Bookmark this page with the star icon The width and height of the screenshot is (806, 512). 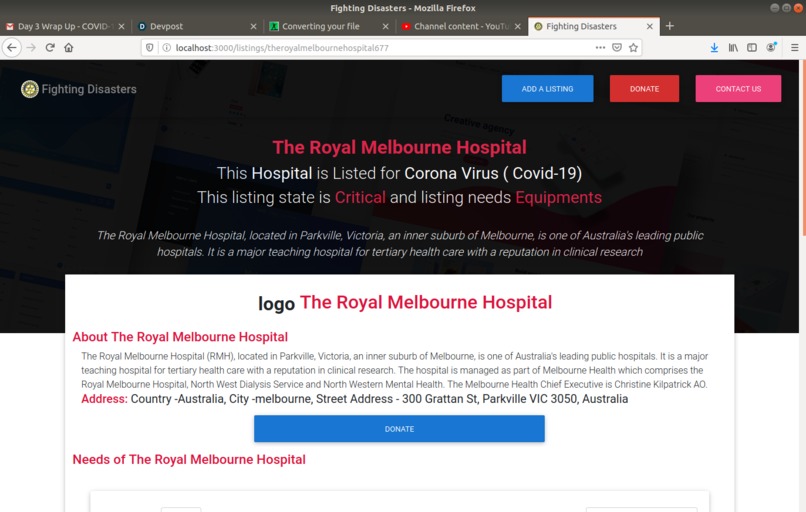tap(633, 48)
